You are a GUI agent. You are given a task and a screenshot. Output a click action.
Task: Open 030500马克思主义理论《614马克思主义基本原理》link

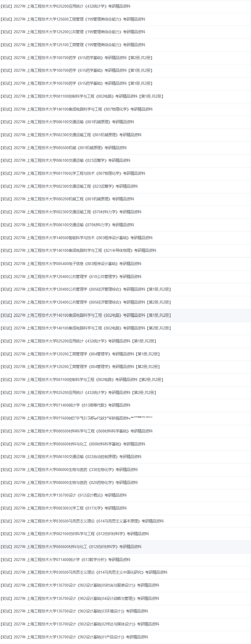point(82,521)
